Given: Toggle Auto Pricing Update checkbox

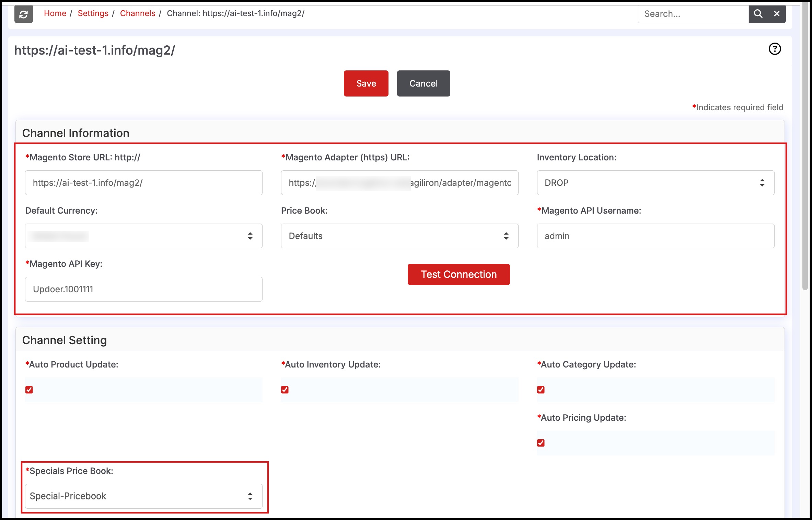Looking at the screenshot, I should point(541,443).
